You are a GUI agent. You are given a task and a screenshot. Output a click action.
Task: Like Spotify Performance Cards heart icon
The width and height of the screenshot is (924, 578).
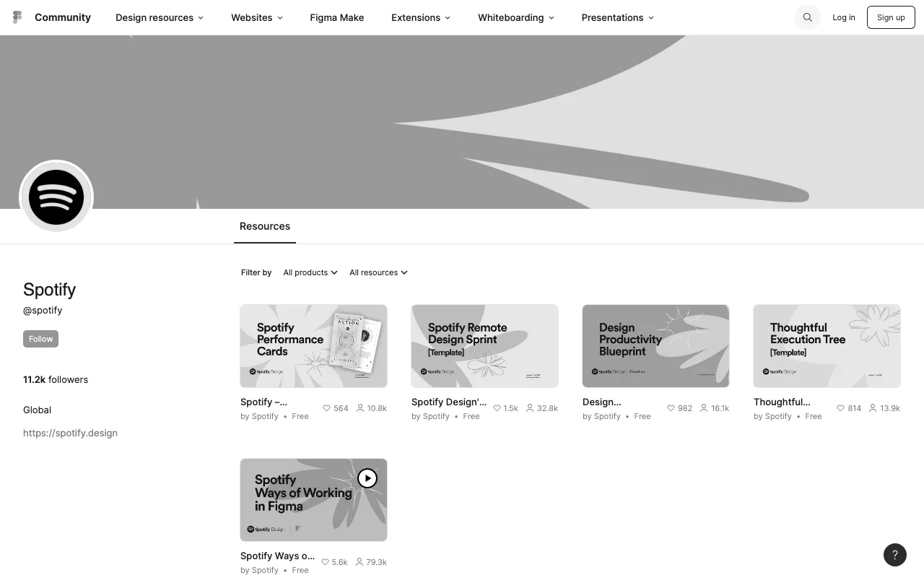point(326,408)
